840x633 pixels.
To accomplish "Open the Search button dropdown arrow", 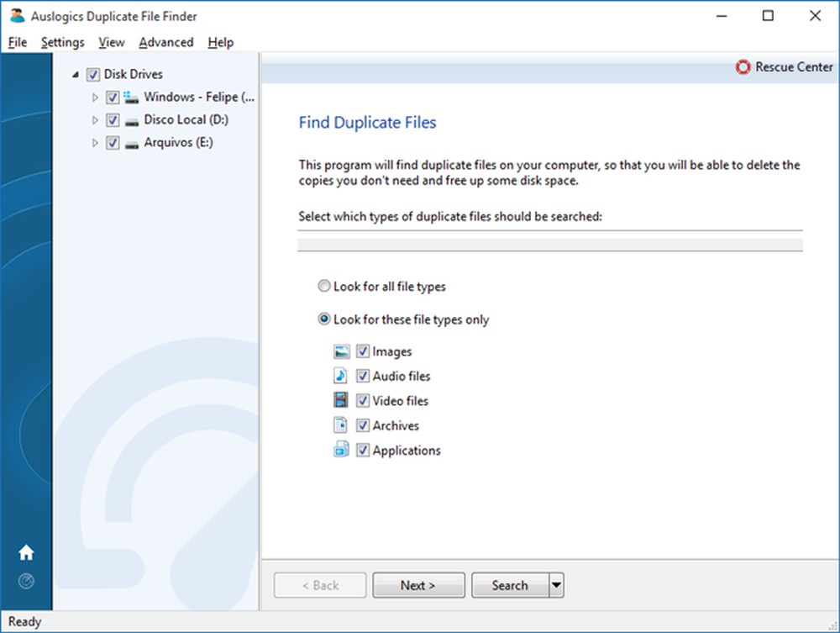I will (x=556, y=585).
